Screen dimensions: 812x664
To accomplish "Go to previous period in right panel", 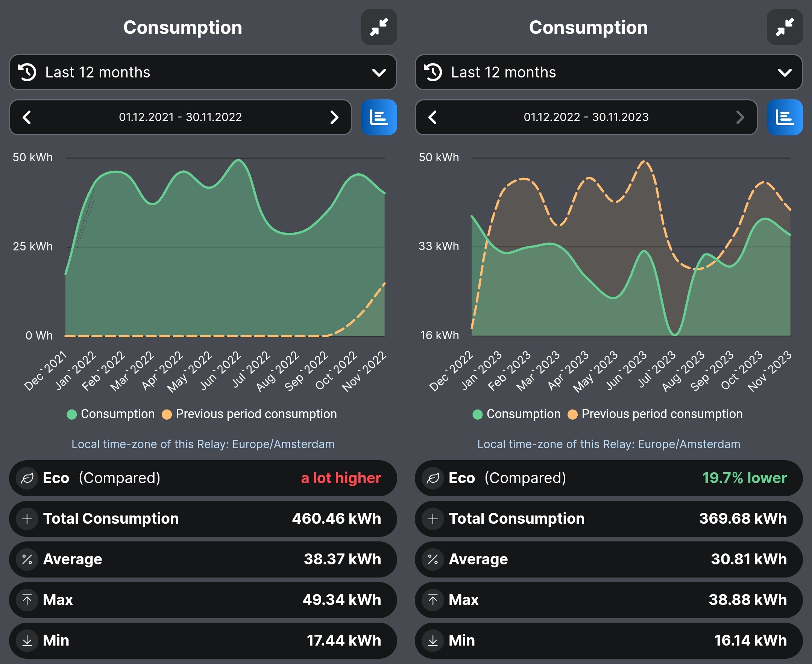I will [433, 117].
